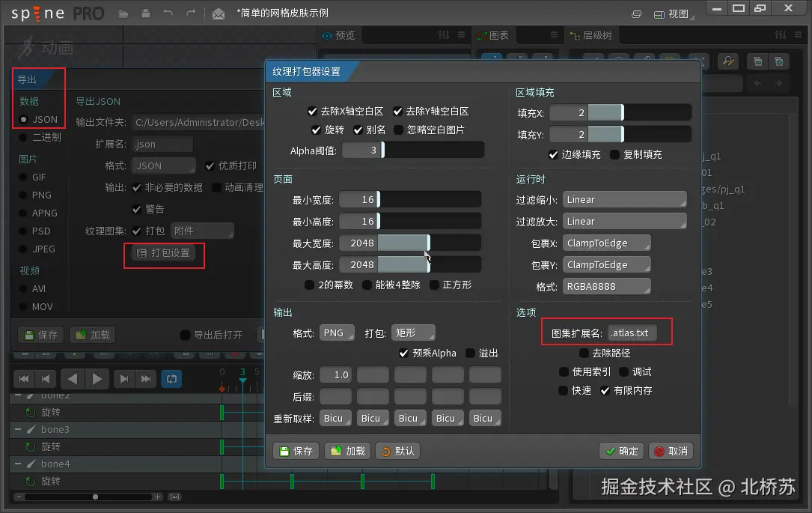Reset settings with 默认 button
The image size is (812, 513).
[x=397, y=452]
